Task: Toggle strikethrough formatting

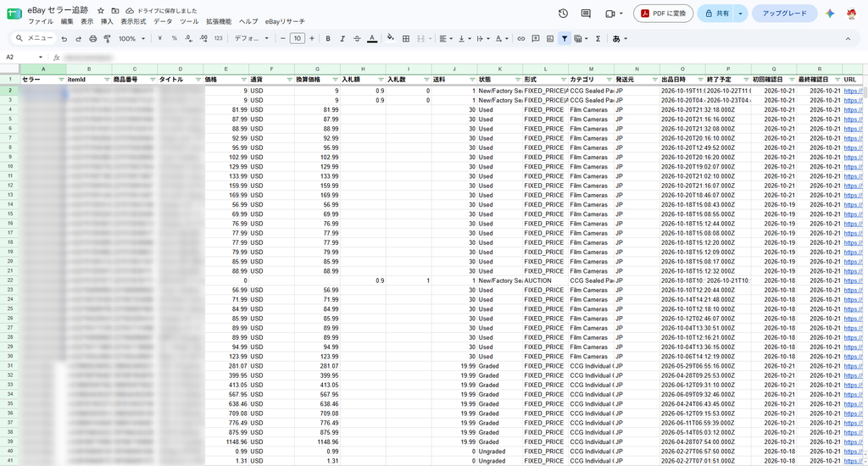Action: pos(357,39)
